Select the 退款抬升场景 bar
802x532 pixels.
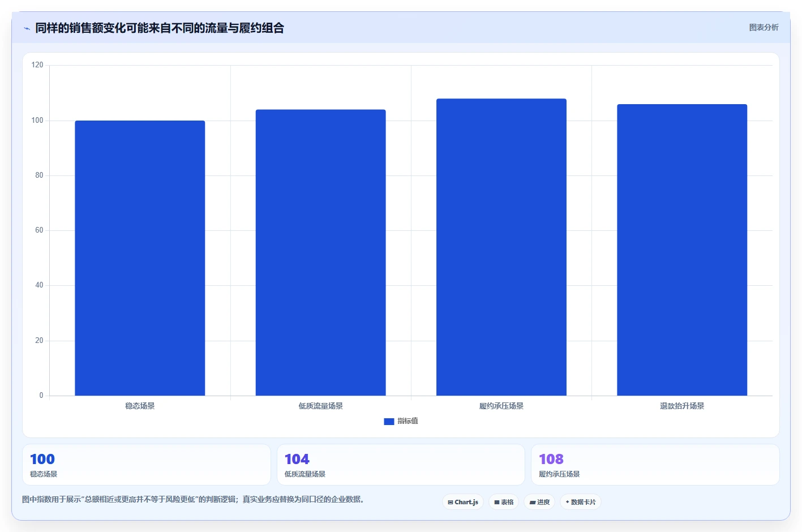[682, 250]
